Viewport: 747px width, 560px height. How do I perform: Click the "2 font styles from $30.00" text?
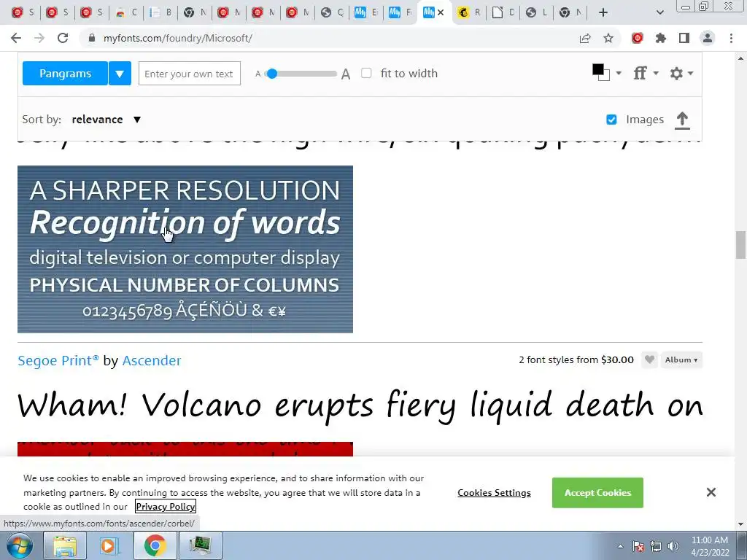576,360
